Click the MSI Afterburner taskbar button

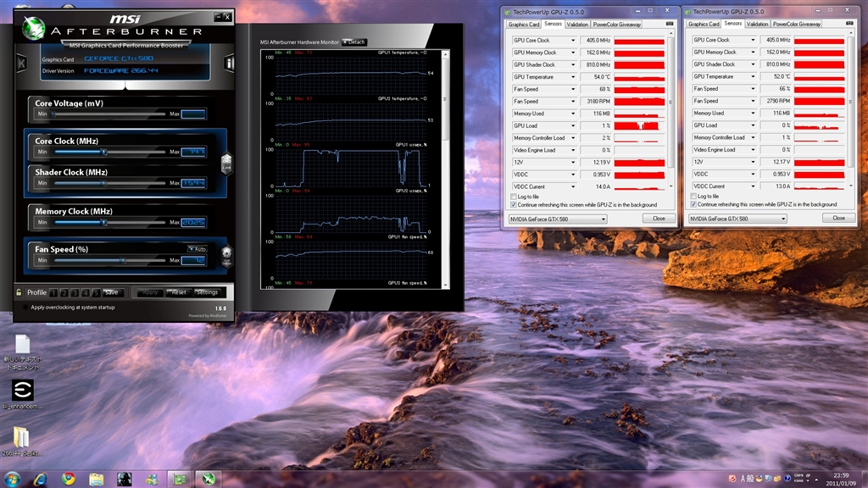[x=209, y=480]
